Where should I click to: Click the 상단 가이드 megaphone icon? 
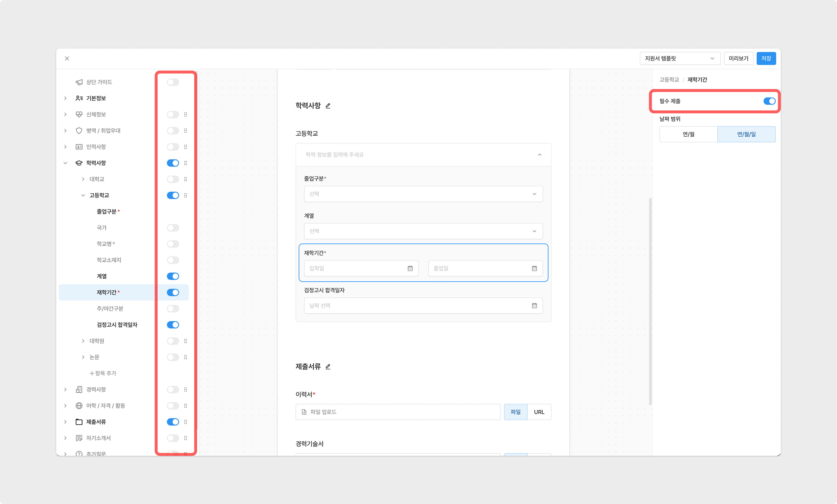79,82
